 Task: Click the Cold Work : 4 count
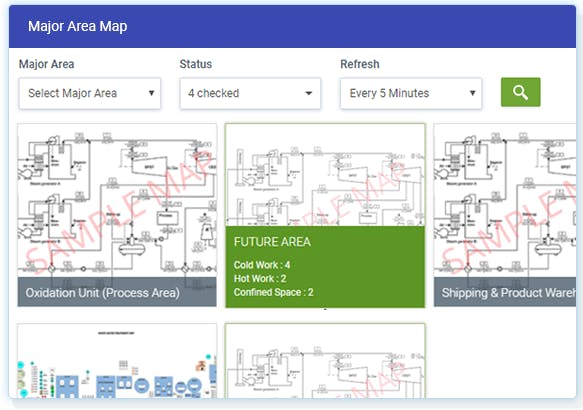(x=262, y=265)
